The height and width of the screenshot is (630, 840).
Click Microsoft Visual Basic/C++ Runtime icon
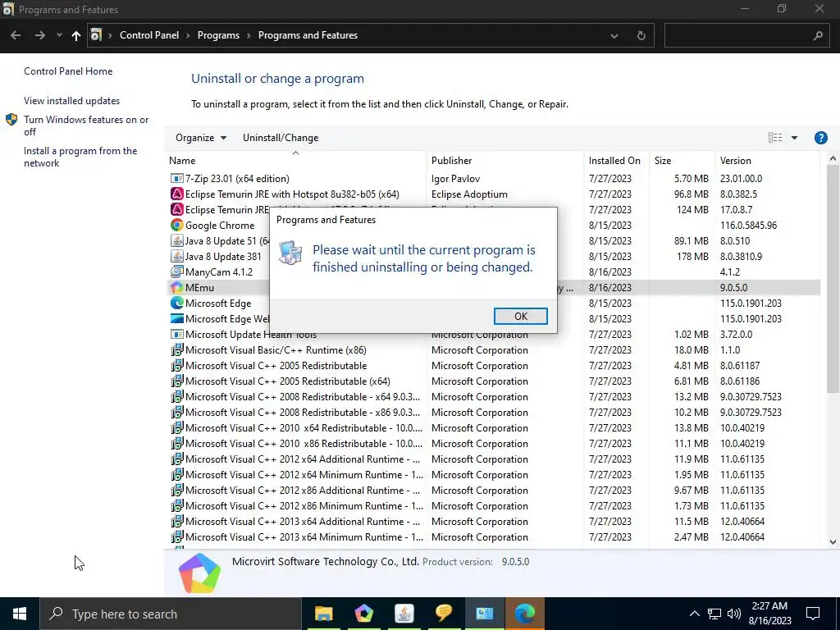pos(177,349)
